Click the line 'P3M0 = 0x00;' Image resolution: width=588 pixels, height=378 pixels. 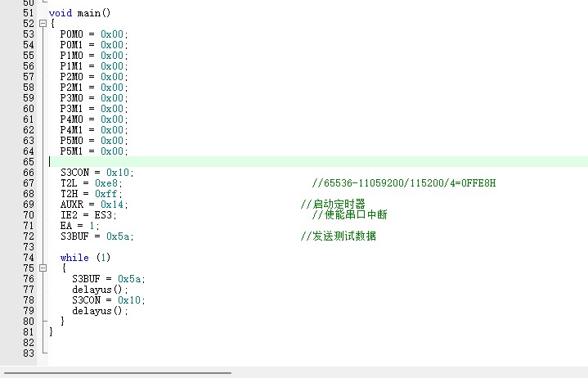pyautogui.click(x=94, y=98)
